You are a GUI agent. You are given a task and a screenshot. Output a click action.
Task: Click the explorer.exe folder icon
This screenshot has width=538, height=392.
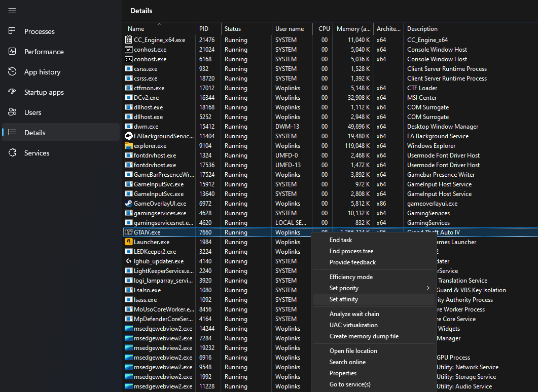click(x=128, y=146)
